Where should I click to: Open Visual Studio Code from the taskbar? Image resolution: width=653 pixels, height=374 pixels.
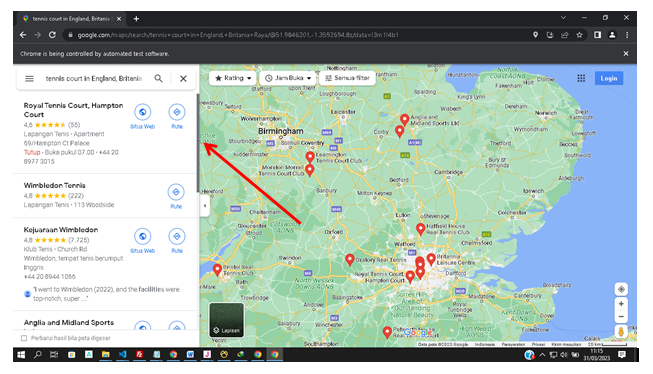tap(122, 355)
